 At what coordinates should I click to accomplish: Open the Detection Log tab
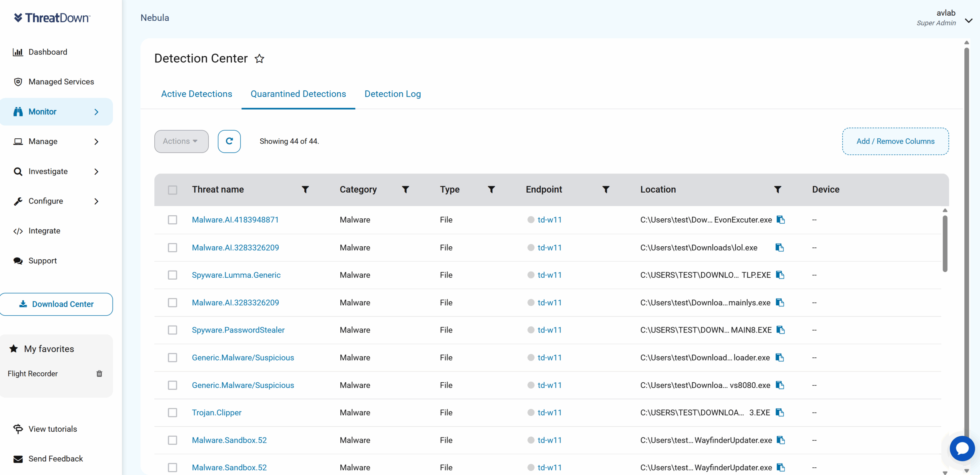[392, 94]
